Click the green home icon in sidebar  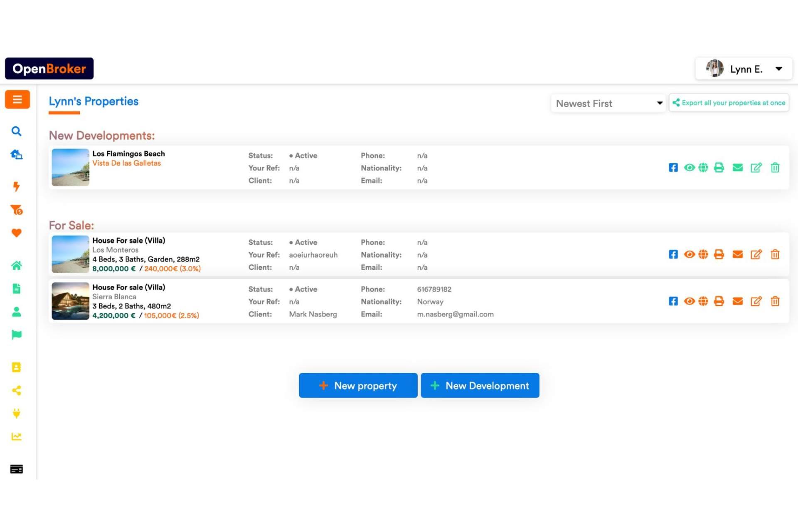pyautogui.click(x=16, y=266)
